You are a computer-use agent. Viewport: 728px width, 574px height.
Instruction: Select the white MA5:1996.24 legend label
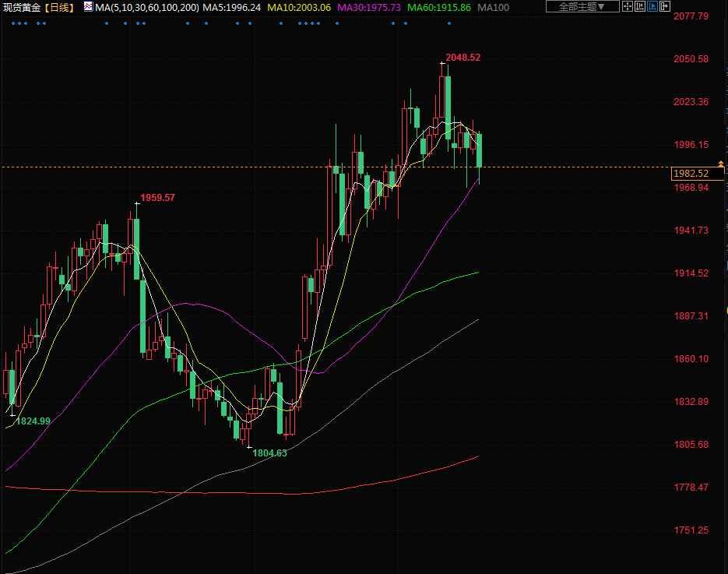[x=232, y=7]
